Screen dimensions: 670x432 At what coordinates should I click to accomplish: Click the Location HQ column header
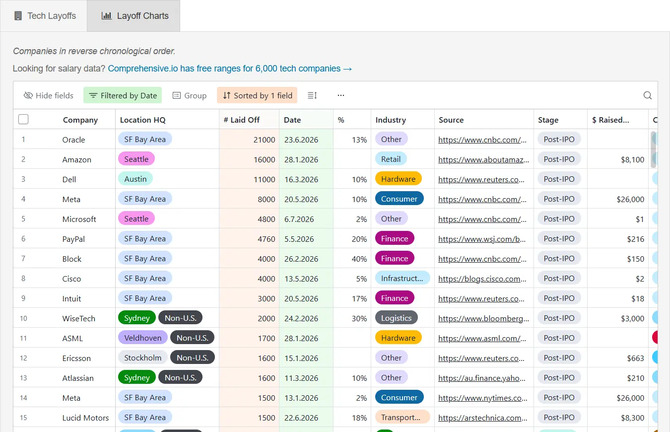coord(143,120)
